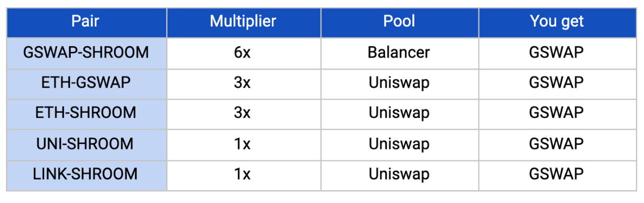
Task: Click the Pair column header
Action: (86, 21)
